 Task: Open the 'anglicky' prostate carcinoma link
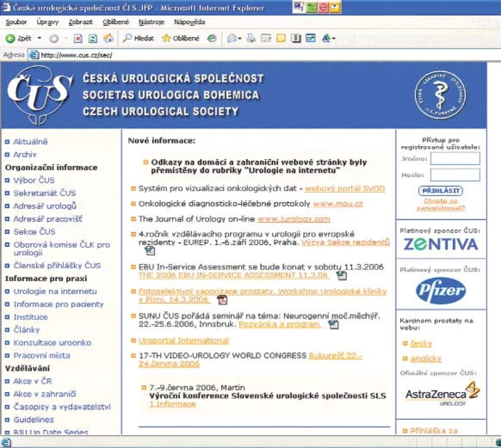coord(425,359)
